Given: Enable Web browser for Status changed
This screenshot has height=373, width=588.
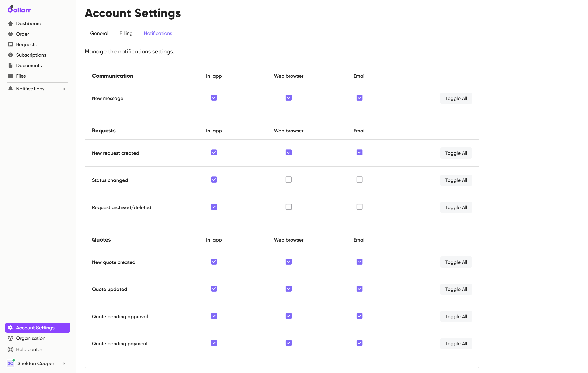Looking at the screenshot, I should [x=288, y=180].
